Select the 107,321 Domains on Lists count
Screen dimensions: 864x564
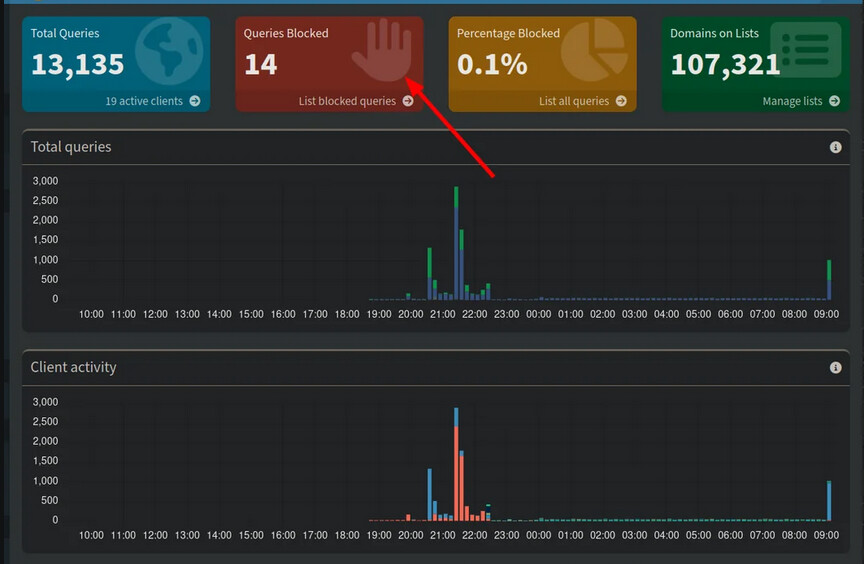[x=725, y=65]
